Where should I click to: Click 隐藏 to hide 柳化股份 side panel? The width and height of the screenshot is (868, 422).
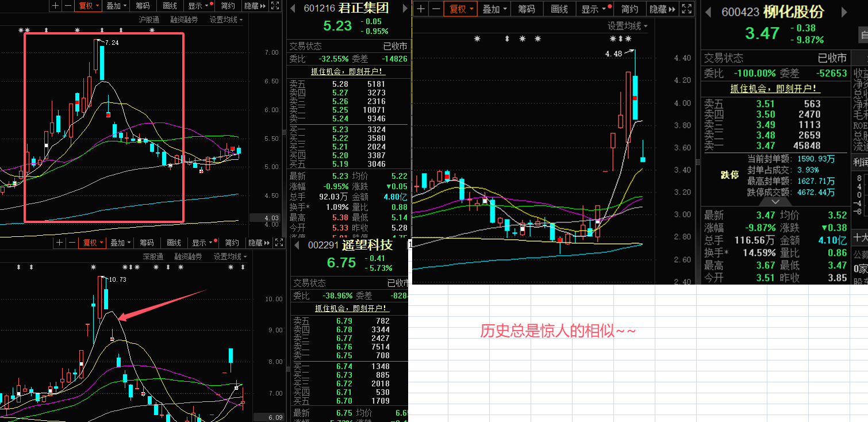[x=662, y=9]
